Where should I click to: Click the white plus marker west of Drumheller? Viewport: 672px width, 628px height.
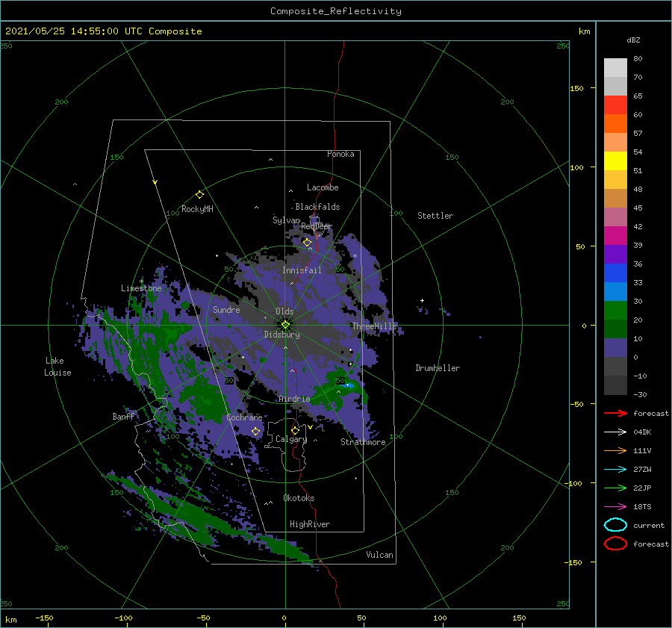(x=422, y=300)
